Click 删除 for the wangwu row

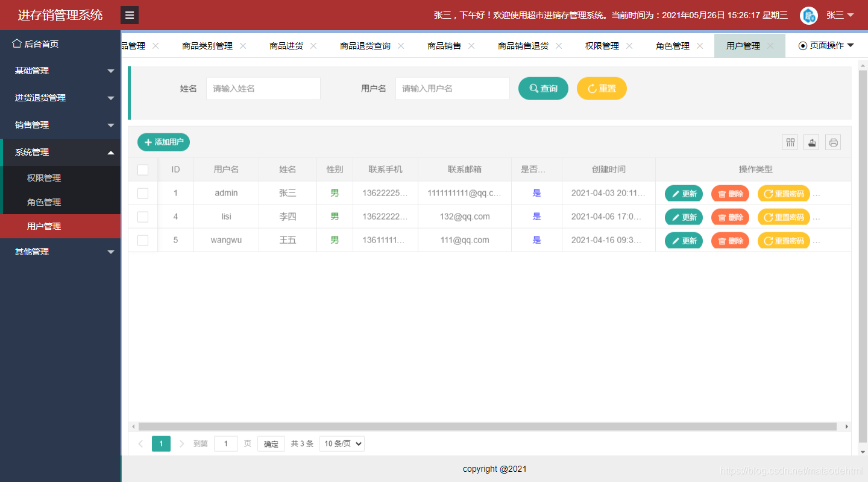(730, 241)
